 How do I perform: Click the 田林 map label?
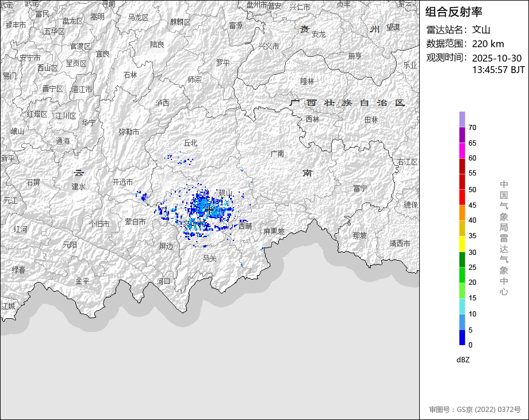371,120
